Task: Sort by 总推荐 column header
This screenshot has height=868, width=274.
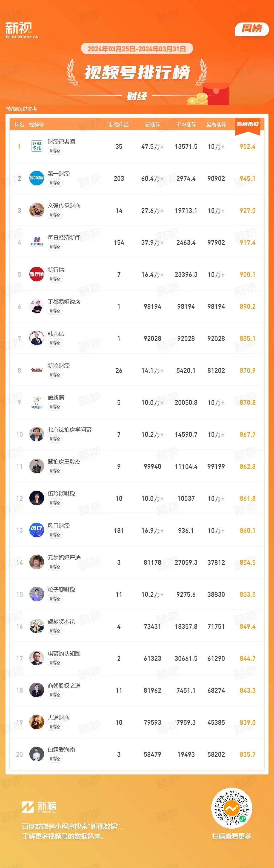Action: [153, 125]
